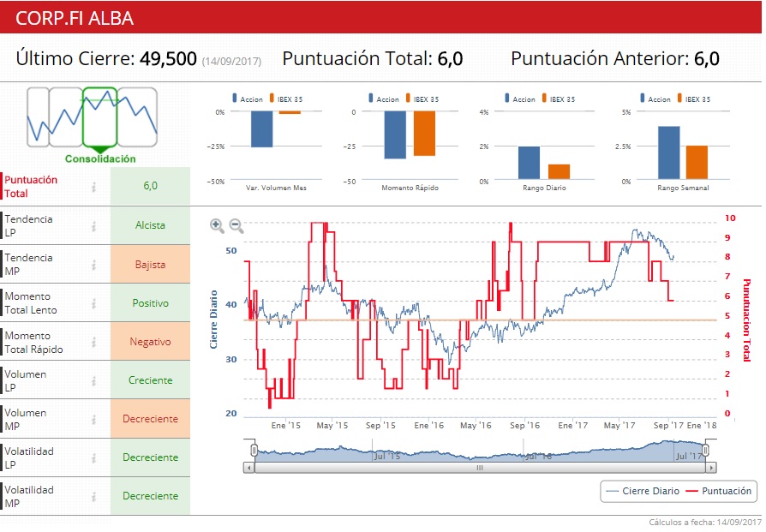766x532 pixels.
Task: Click the Puntuación Anterior: 6,0 heading
Action: click(x=615, y=58)
